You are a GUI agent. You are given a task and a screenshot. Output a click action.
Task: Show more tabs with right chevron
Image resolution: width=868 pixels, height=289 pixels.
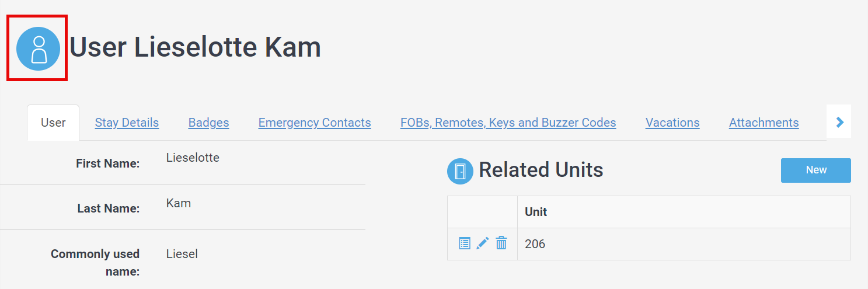tap(839, 122)
